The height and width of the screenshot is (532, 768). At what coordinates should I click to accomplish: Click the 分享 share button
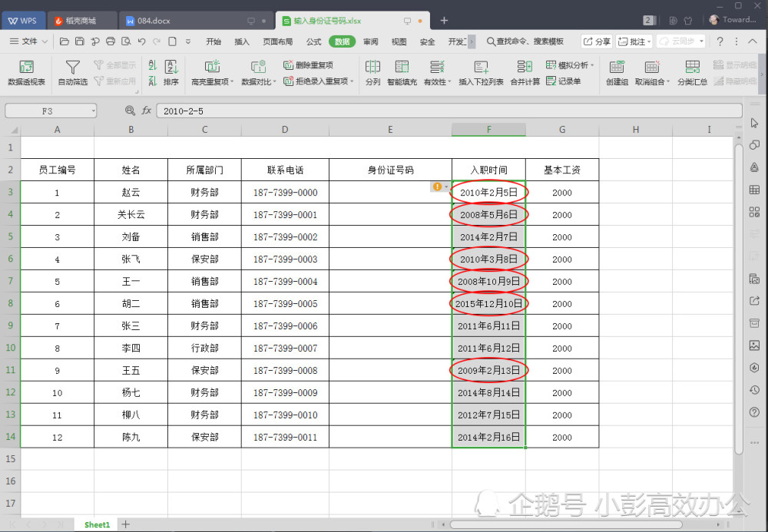(597, 41)
